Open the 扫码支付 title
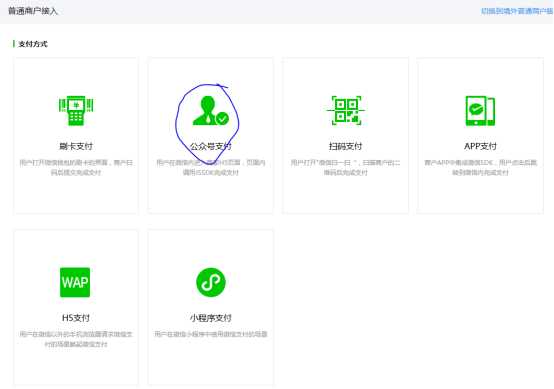The height and width of the screenshot is (389, 554). click(346, 146)
